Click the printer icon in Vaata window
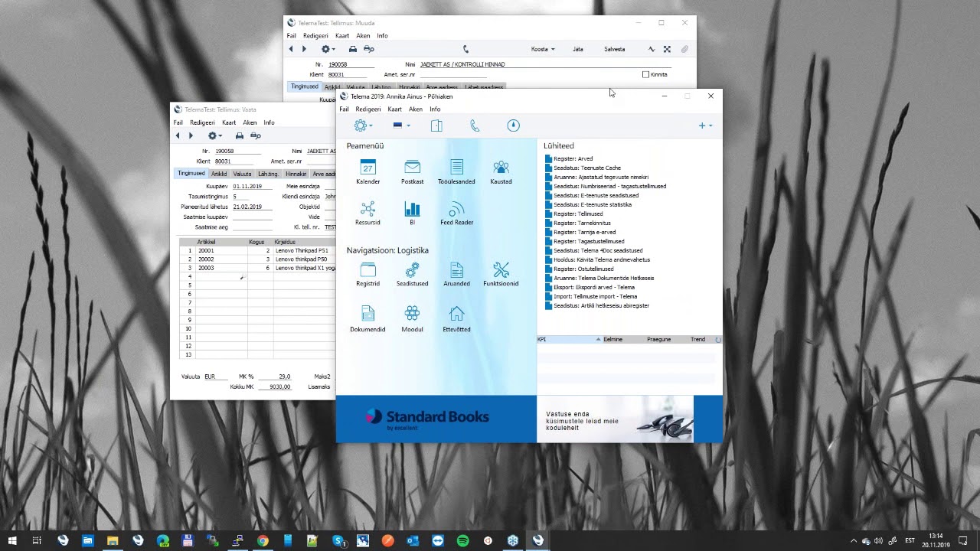980x551 pixels. click(x=240, y=135)
